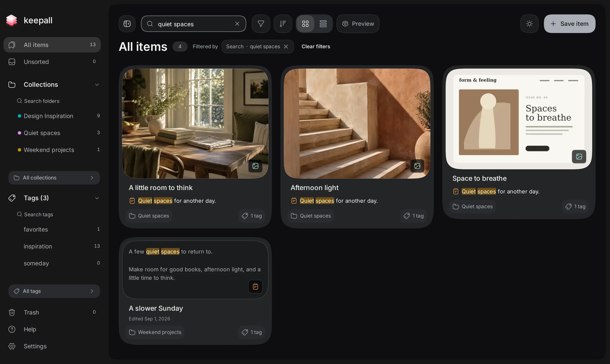Open the sort order icon
Viewport: 610px width, 364px height.
coord(283,24)
